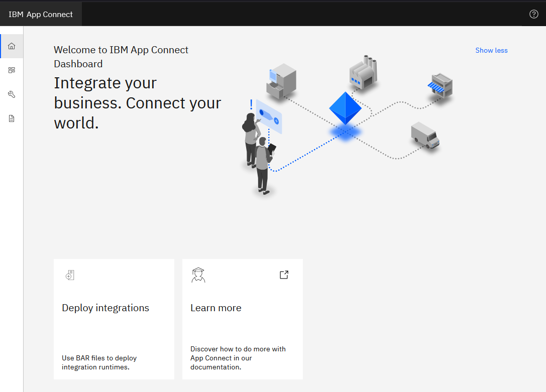Open the document icon in sidebar
This screenshot has height=392, width=546.
click(x=12, y=118)
